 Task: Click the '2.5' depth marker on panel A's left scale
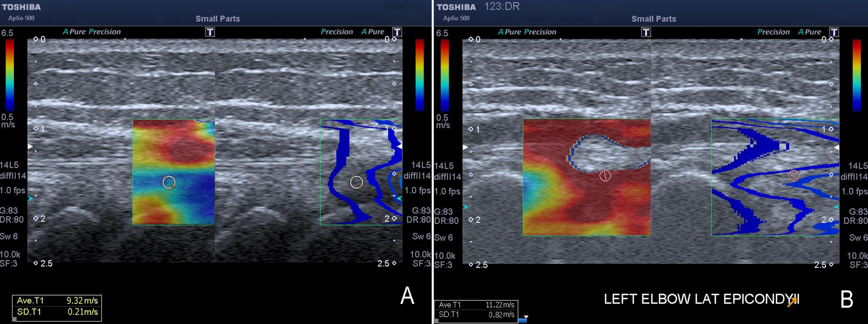(47, 264)
